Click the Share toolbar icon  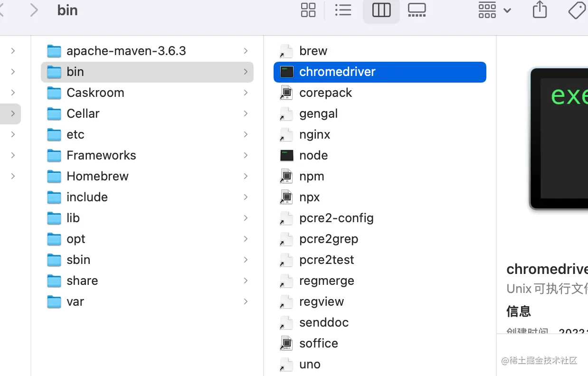(x=540, y=9)
